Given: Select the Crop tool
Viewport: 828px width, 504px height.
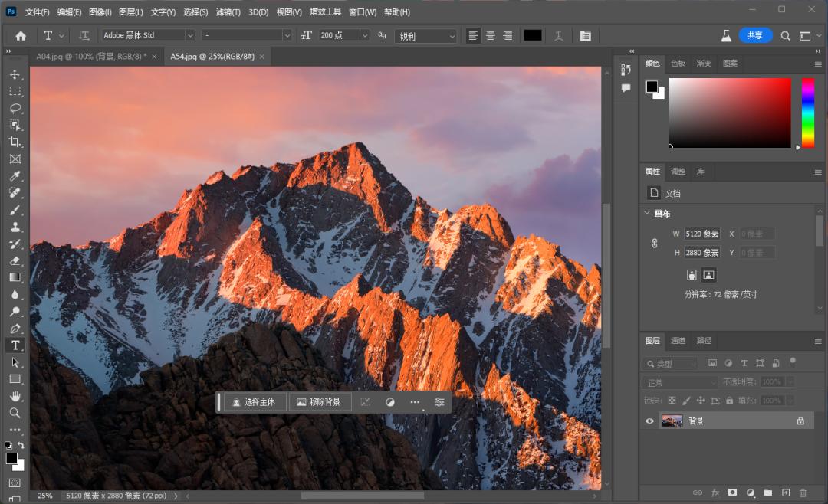Looking at the screenshot, I should tap(15, 142).
